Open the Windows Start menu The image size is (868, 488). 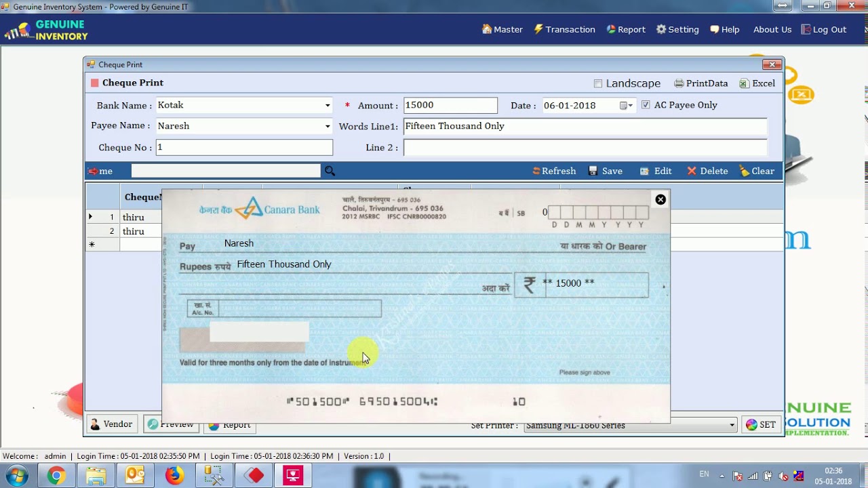(16, 476)
